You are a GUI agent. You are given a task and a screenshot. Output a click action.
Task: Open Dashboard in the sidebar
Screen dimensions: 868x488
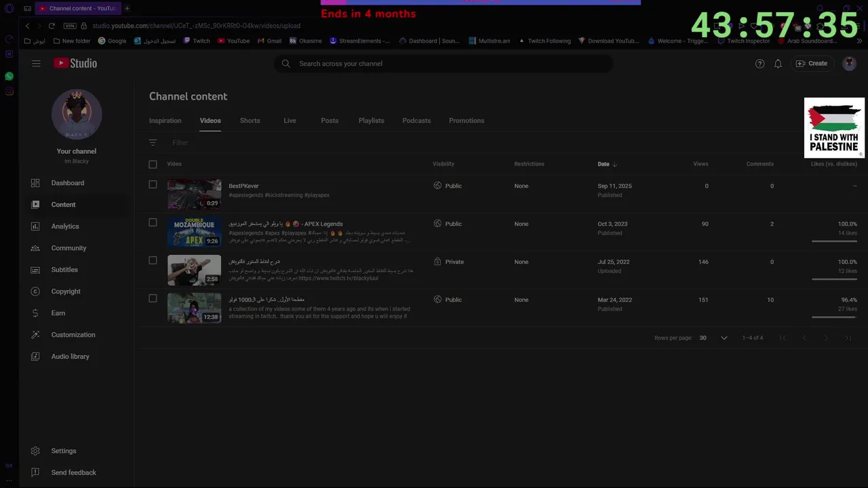(76, 183)
